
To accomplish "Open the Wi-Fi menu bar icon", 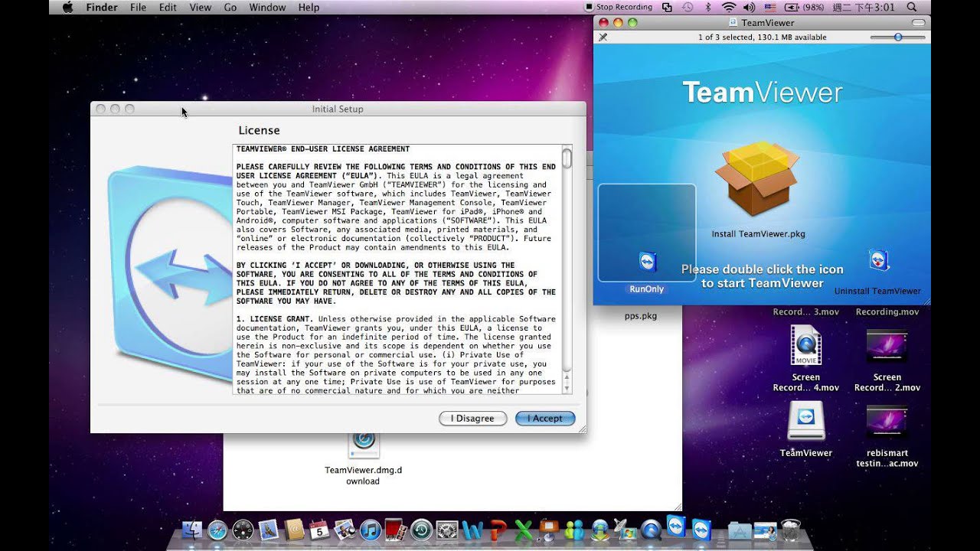I will (728, 8).
